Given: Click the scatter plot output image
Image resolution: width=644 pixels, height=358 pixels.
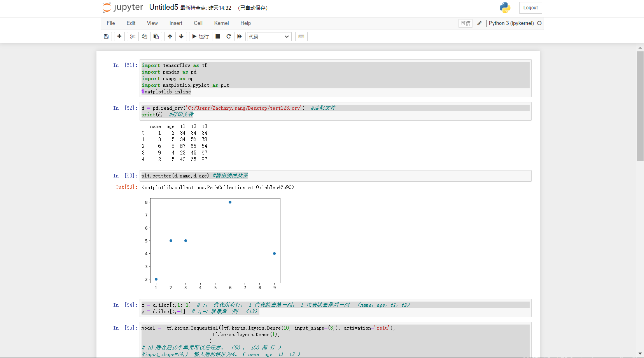Looking at the screenshot, I should (212, 244).
